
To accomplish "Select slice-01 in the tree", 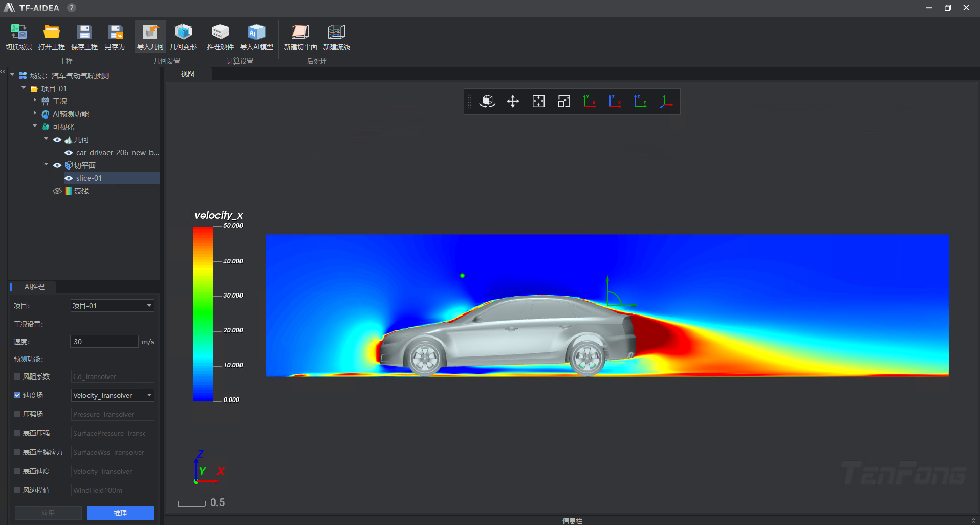I will (x=89, y=178).
